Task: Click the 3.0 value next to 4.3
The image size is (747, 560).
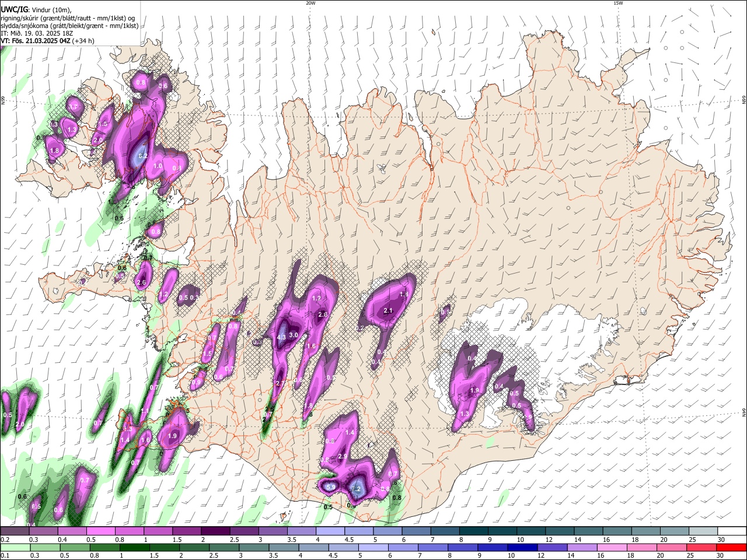Action: (x=294, y=335)
